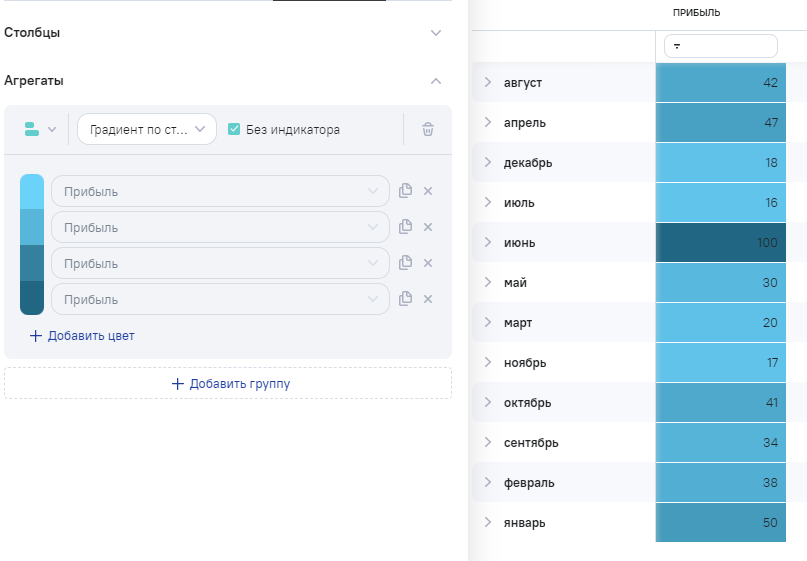Click Добавить группу button

[x=228, y=383]
